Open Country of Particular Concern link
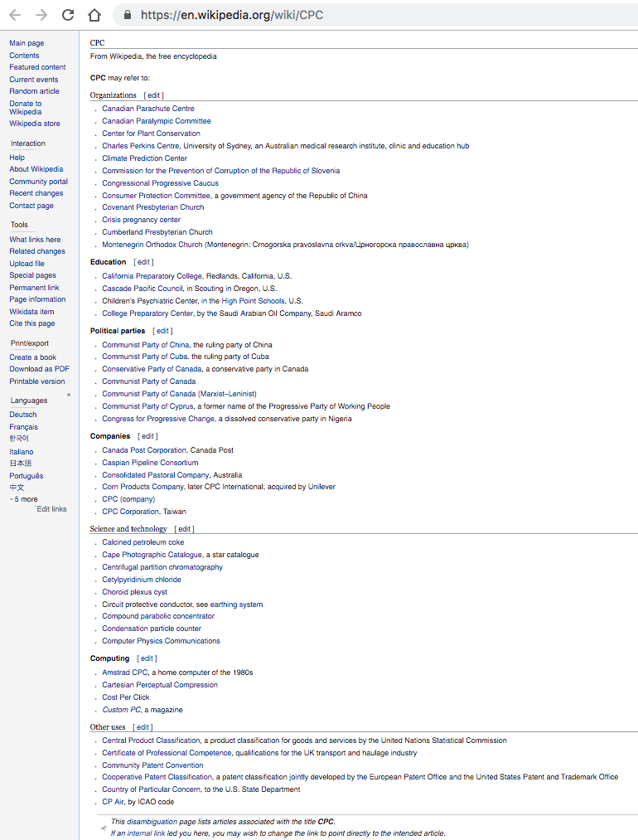This screenshot has width=638, height=840. point(151,789)
